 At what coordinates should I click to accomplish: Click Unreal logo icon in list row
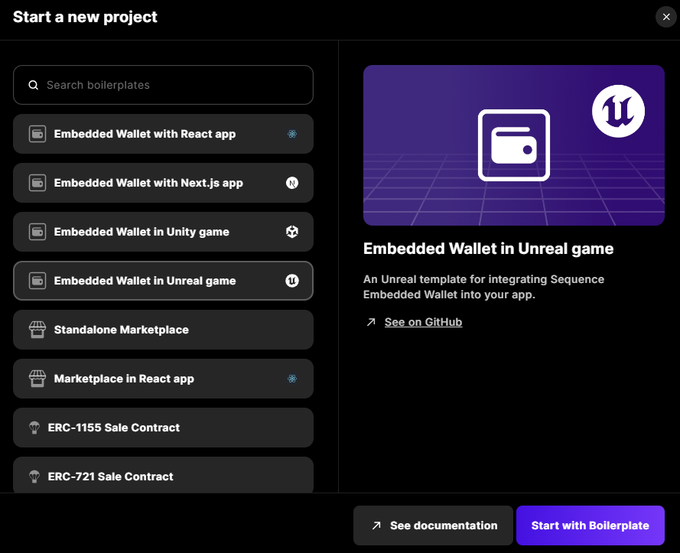click(x=292, y=281)
